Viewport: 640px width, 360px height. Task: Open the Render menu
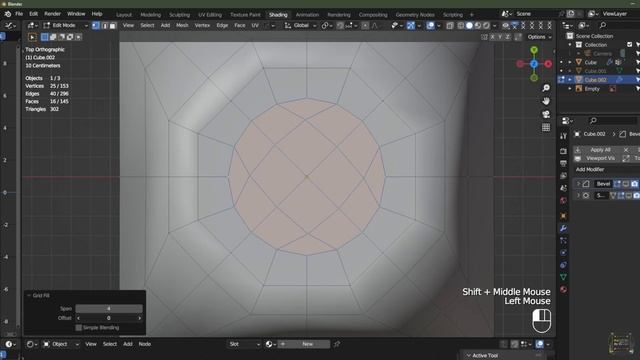coord(52,14)
